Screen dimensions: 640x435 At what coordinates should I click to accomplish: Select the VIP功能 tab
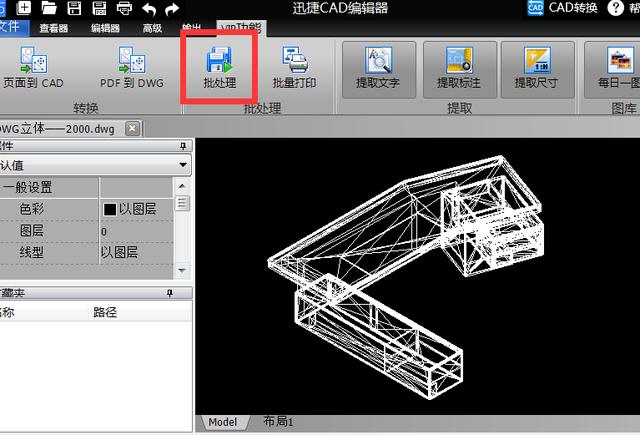(x=241, y=27)
